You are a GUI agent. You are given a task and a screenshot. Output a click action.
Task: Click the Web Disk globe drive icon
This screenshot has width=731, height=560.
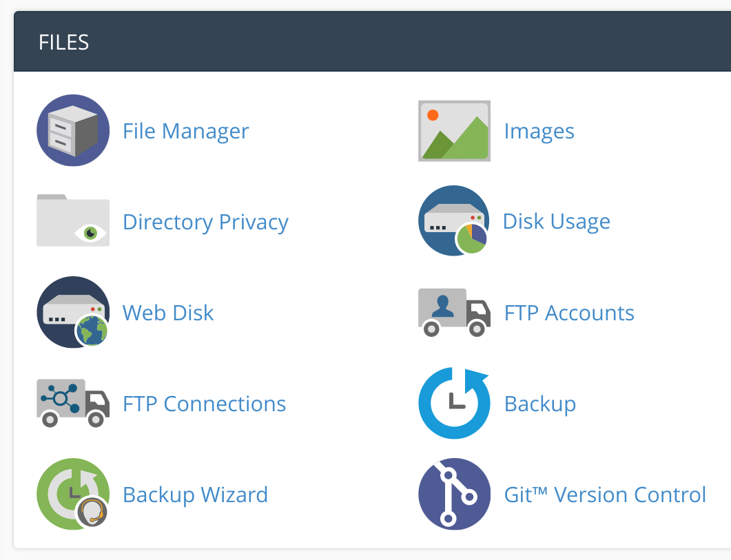click(x=72, y=312)
